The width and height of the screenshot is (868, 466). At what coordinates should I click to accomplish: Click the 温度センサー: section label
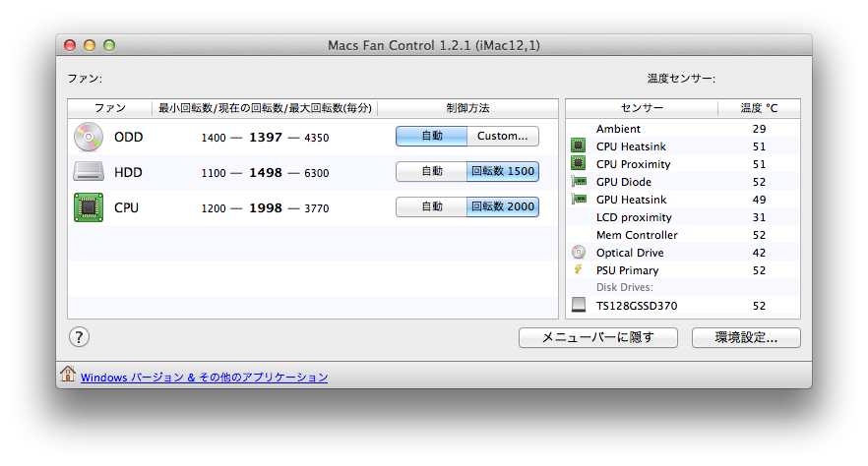[x=681, y=79]
